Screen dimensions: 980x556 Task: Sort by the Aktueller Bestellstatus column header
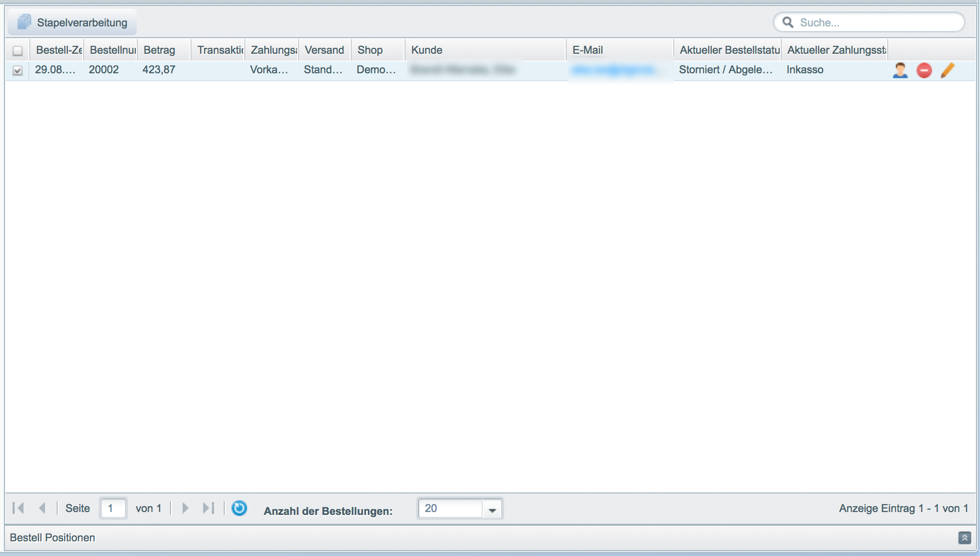(x=727, y=50)
